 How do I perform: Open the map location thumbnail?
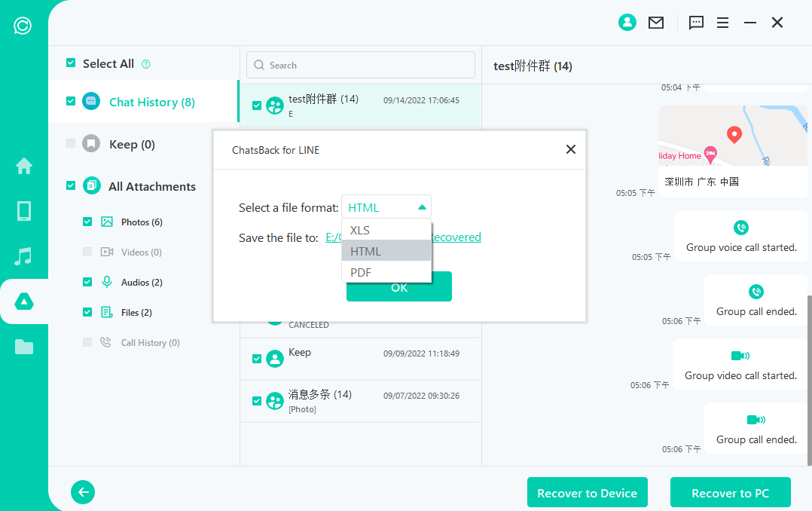click(x=732, y=136)
